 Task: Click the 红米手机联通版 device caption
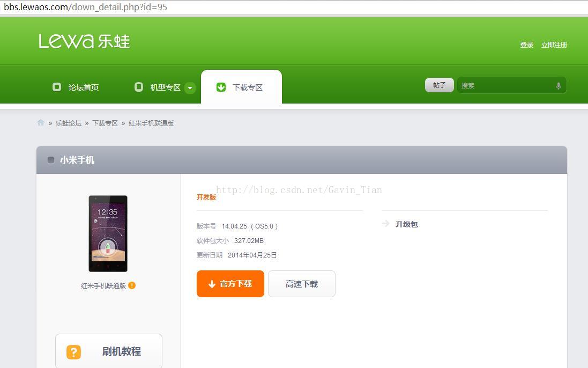pyautogui.click(x=103, y=286)
